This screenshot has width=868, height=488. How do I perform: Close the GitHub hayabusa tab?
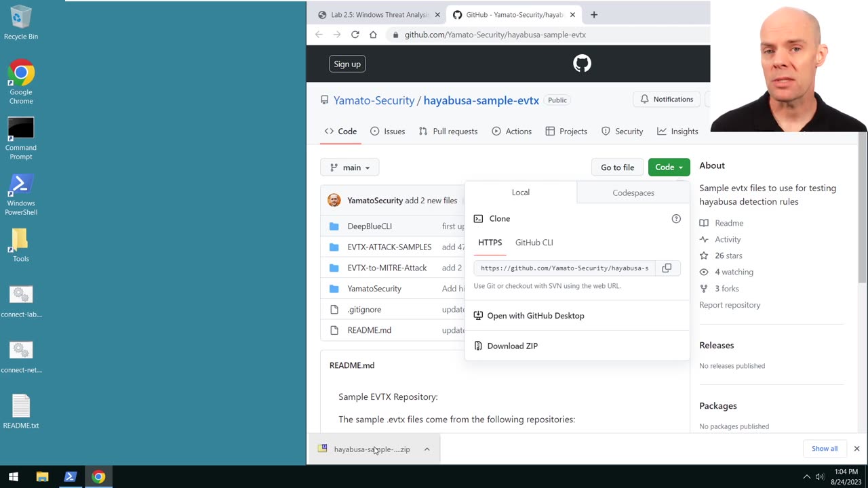(x=572, y=14)
